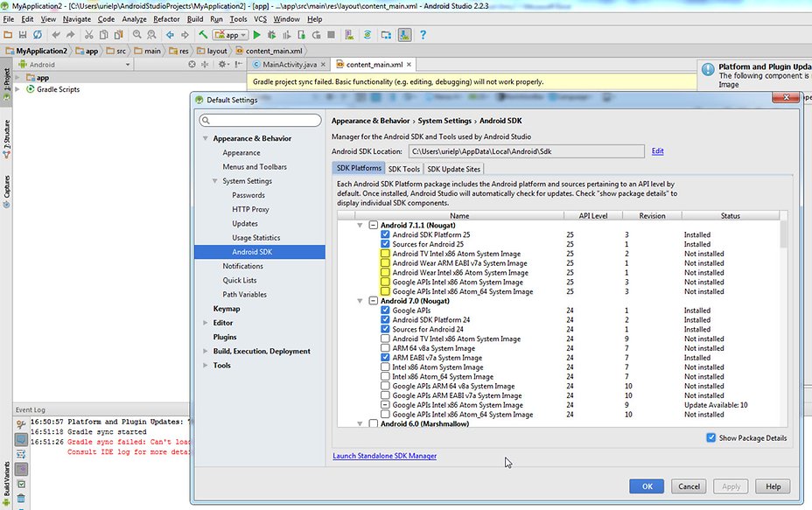812x510 pixels.
Task: Open the Refactor menu
Action: (166, 19)
